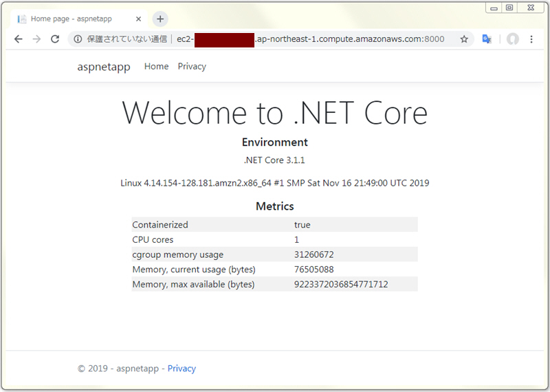Open the not-secure site info icon
Image resolution: width=550 pixels, height=392 pixels.
[x=78, y=39]
